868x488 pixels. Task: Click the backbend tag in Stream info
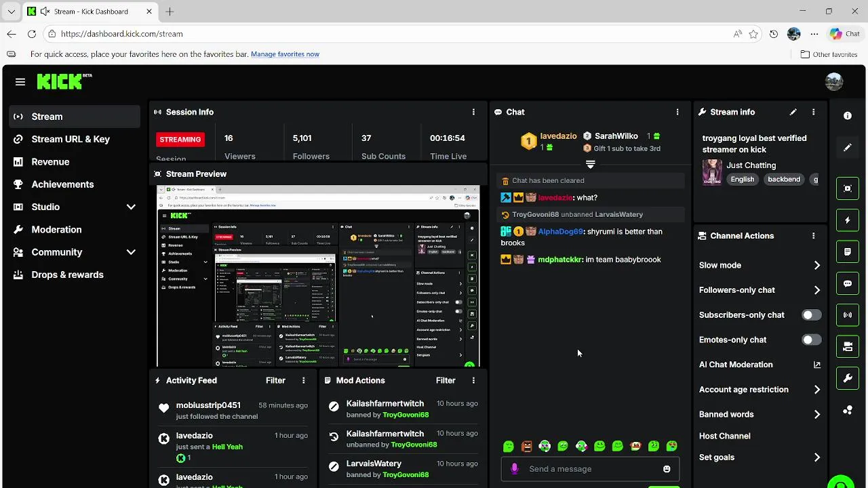coord(784,180)
